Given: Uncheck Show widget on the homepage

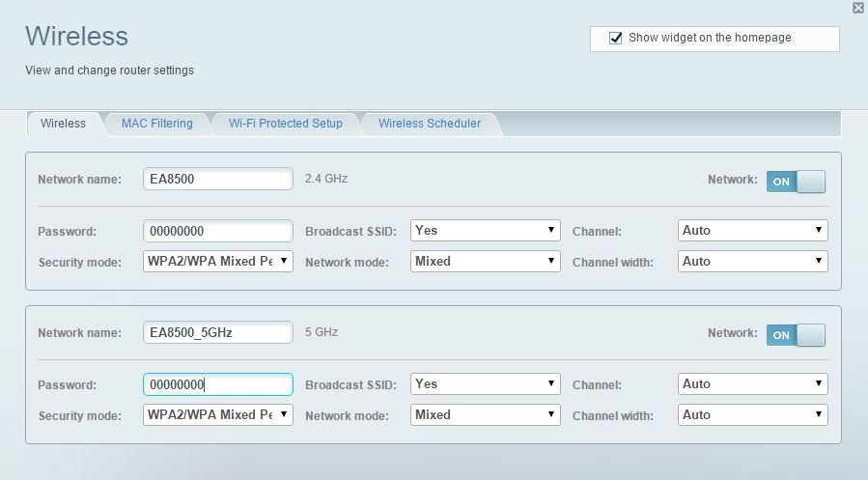Looking at the screenshot, I should [615, 39].
